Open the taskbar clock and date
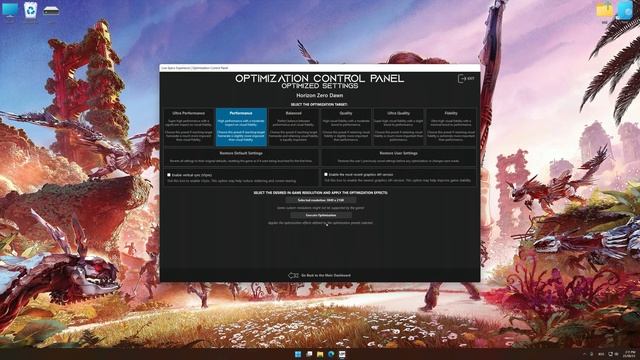The image size is (640, 360). (x=629, y=354)
